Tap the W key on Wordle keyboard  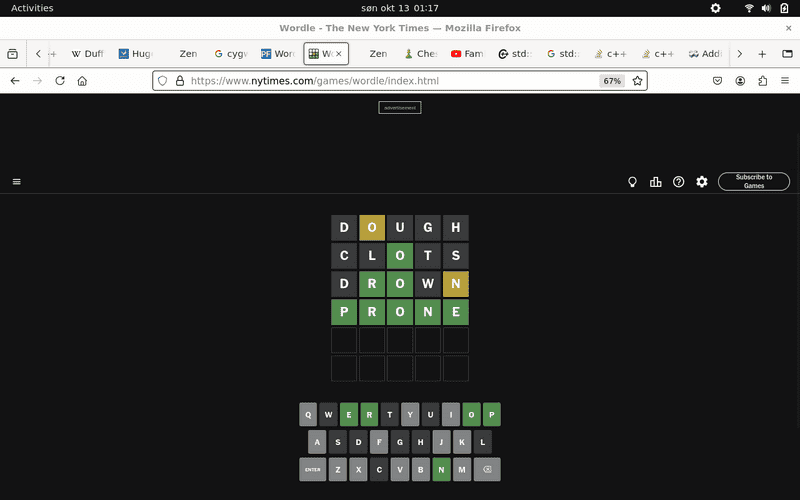point(329,414)
